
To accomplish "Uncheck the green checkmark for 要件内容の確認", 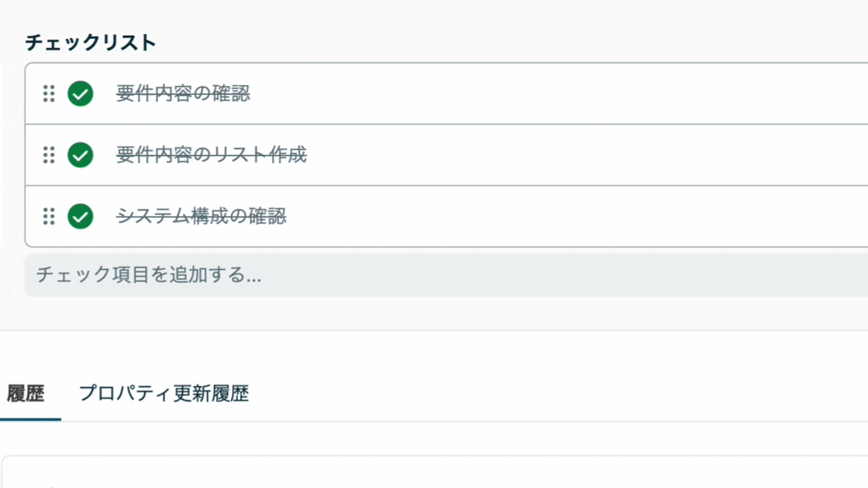I will point(80,94).
